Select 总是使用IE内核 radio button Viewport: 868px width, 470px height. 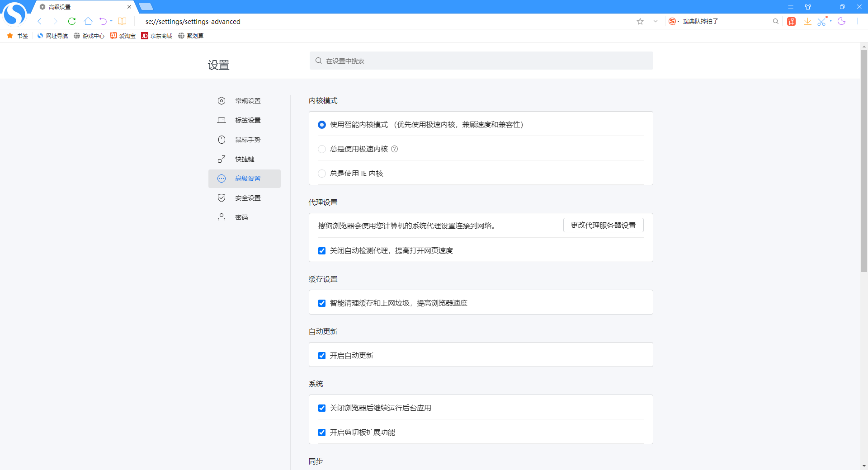tap(321, 173)
